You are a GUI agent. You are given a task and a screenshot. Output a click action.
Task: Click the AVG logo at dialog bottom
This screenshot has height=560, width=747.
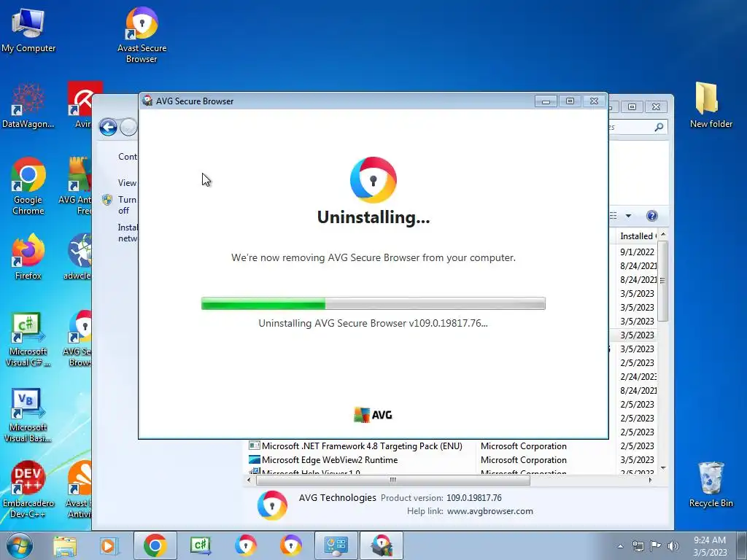[373, 415]
